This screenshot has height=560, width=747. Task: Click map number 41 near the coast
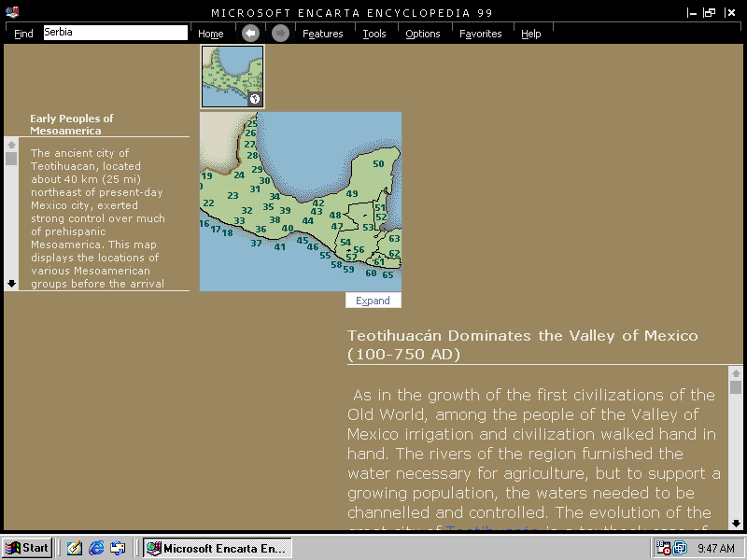point(279,246)
